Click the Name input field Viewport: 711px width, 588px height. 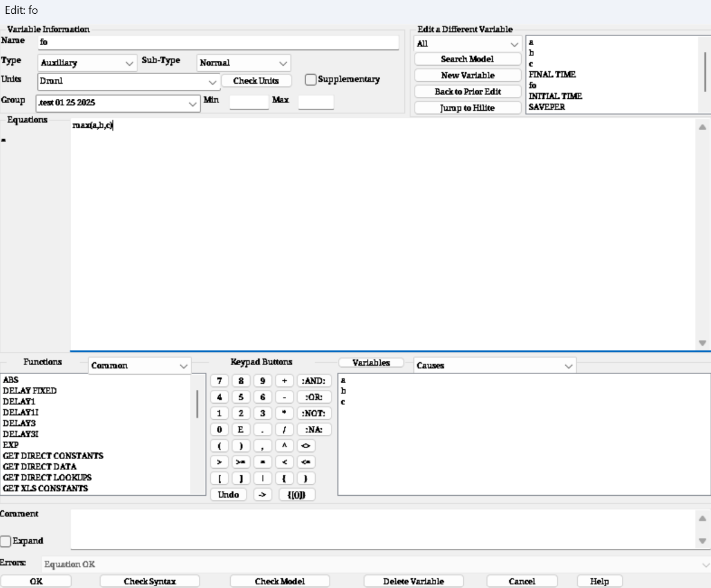tap(218, 42)
